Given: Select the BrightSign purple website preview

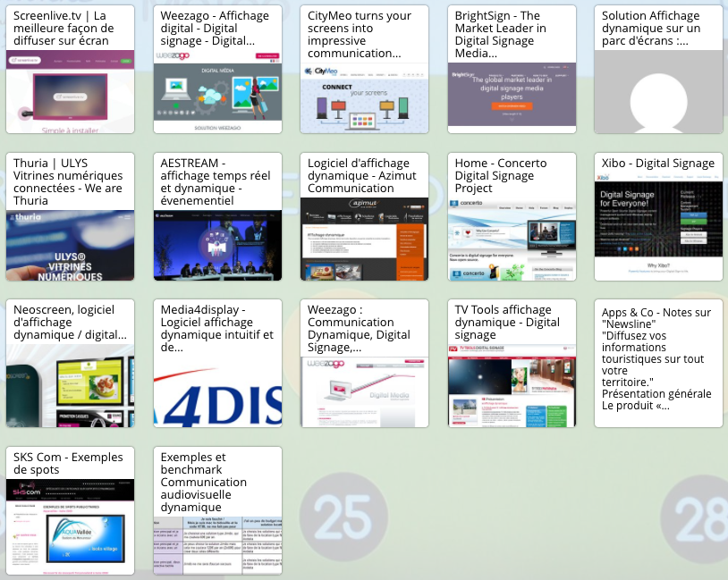Looking at the screenshot, I should point(512,95).
